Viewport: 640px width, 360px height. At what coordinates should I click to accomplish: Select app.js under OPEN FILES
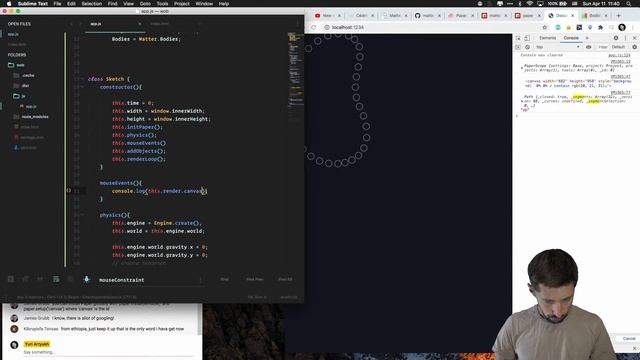(13, 34)
